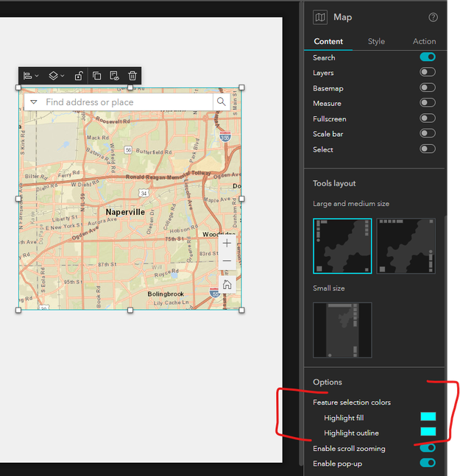Switch to the Content tab
The height and width of the screenshot is (476, 460).
tap(328, 41)
